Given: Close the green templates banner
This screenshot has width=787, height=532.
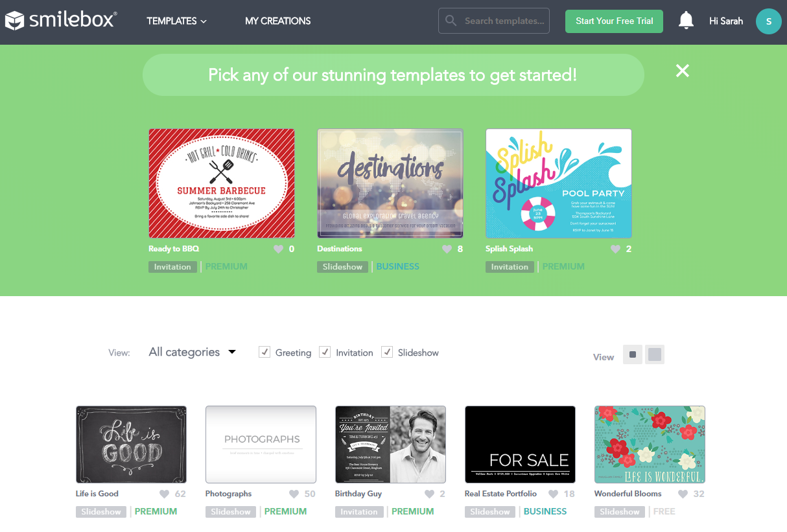Looking at the screenshot, I should pos(683,71).
